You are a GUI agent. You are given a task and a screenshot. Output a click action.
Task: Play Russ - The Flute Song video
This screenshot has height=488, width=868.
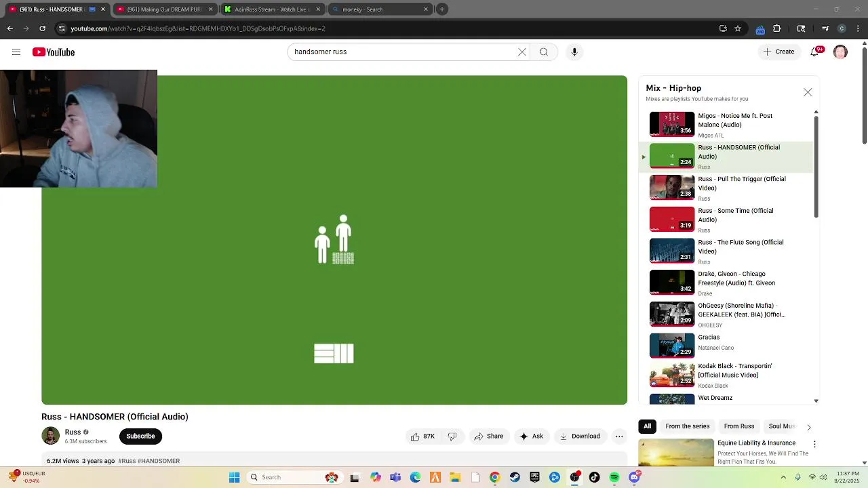(x=726, y=251)
